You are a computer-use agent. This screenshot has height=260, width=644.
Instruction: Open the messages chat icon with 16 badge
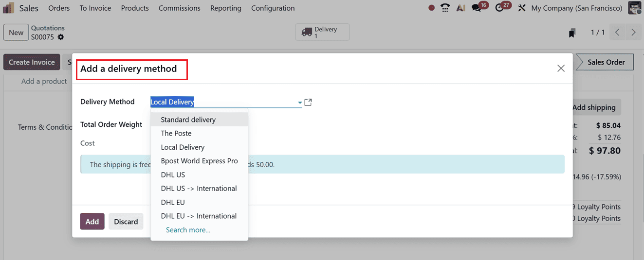point(477,8)
